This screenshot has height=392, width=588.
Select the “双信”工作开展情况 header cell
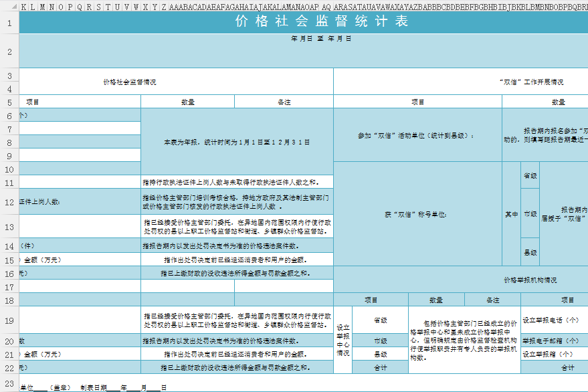pos(531,82)
